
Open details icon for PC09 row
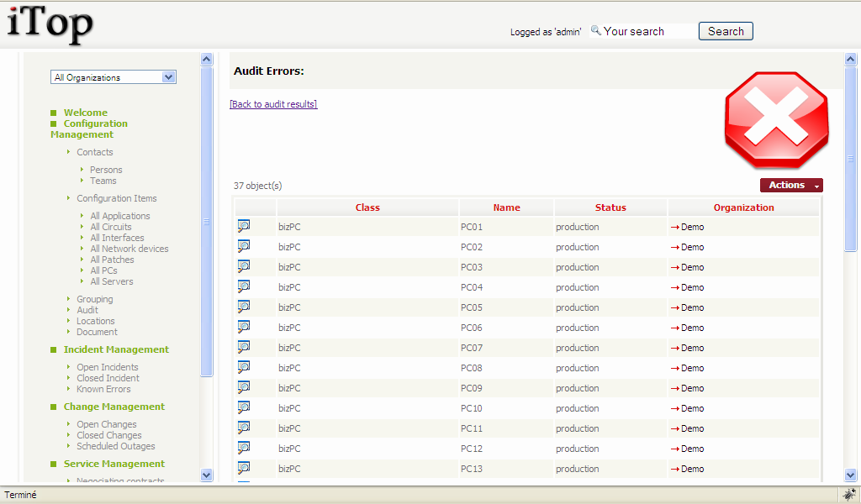(x=244, y=387)
